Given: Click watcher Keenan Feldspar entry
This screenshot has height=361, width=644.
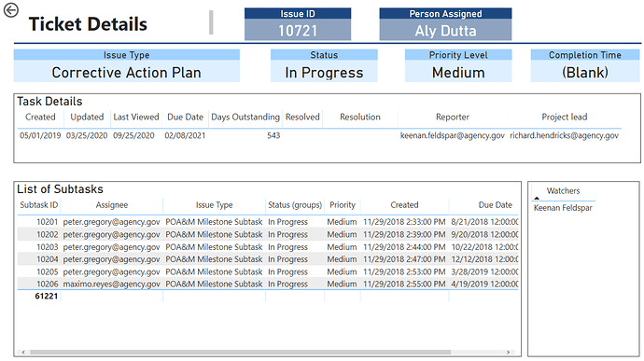Looking at the screenshot, I should [563, 208].
